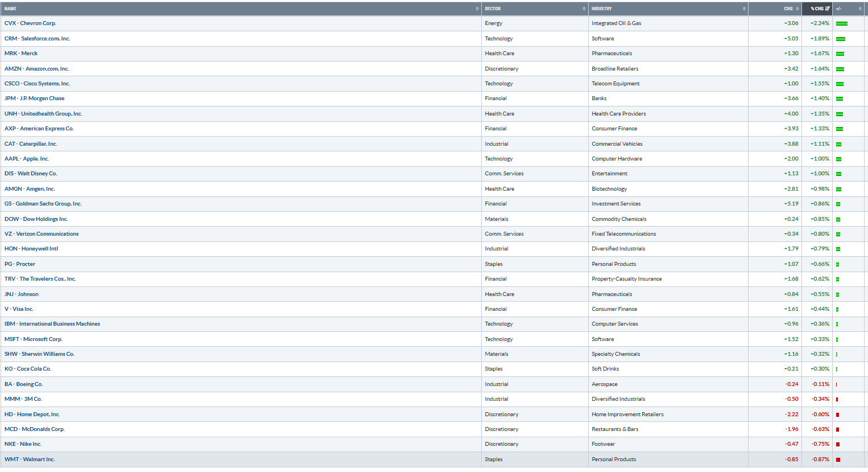Open BA - Boeing Co.
The height and width of the screenshot is (472, 868).
coord(24,384)
